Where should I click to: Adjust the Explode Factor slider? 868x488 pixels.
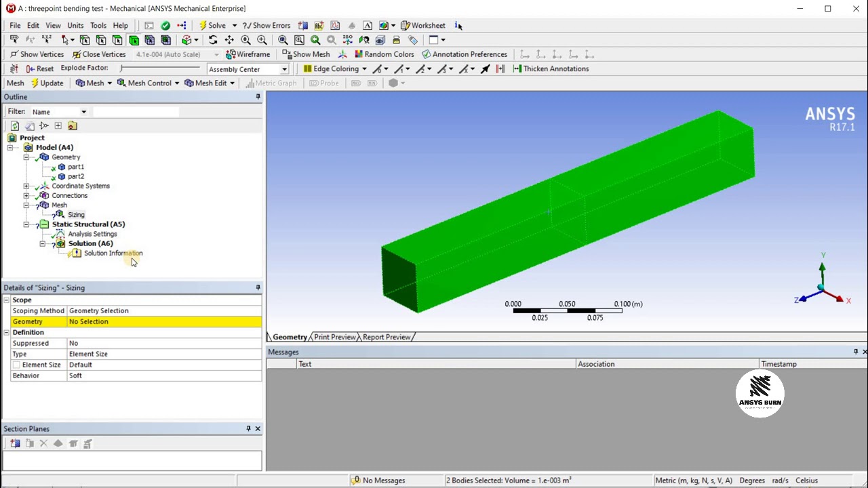[159, 68]
